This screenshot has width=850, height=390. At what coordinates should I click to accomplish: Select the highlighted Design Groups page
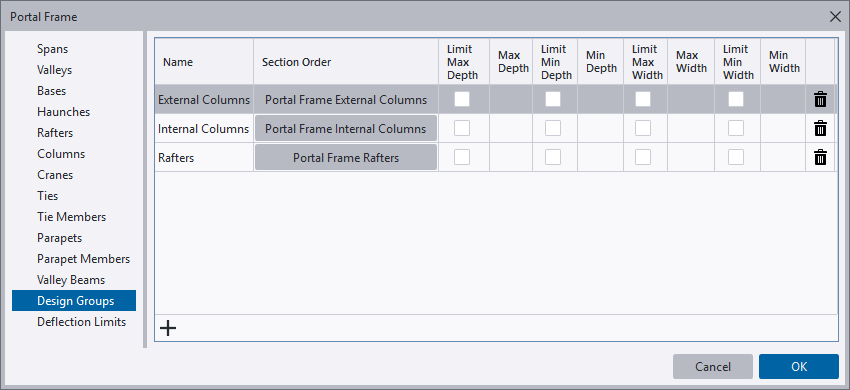pos(74,301)
